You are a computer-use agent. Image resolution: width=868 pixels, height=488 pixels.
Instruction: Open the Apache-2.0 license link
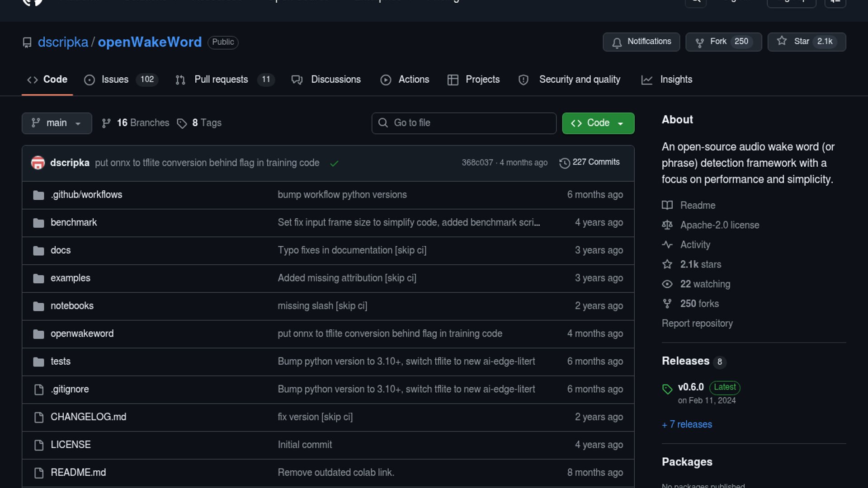719,225
